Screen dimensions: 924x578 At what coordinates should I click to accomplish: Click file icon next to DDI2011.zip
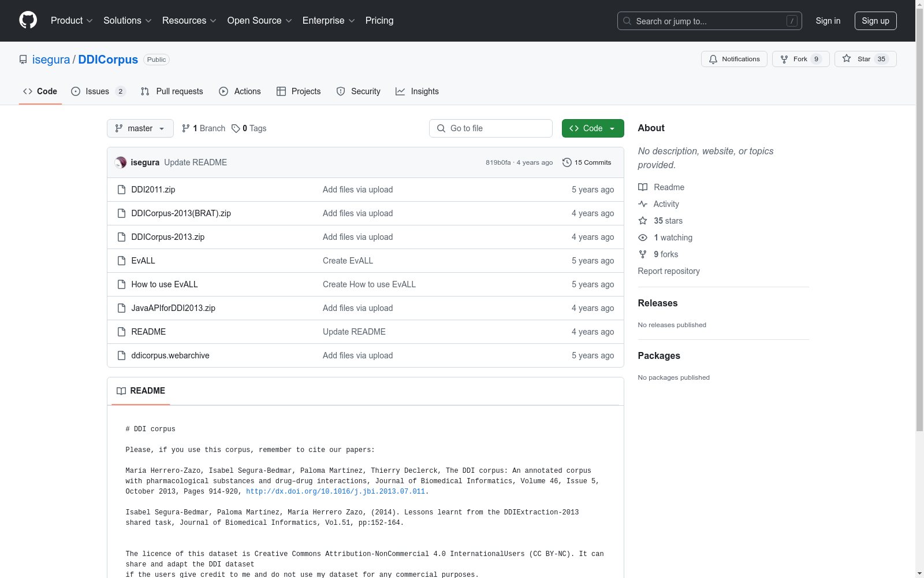(121, 190)
